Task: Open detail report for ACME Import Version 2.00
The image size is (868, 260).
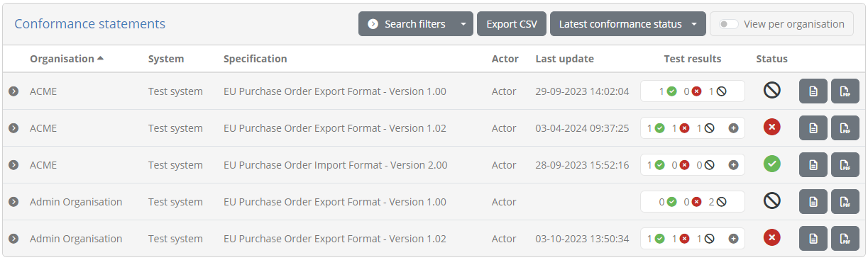Action: click(813, 165)
